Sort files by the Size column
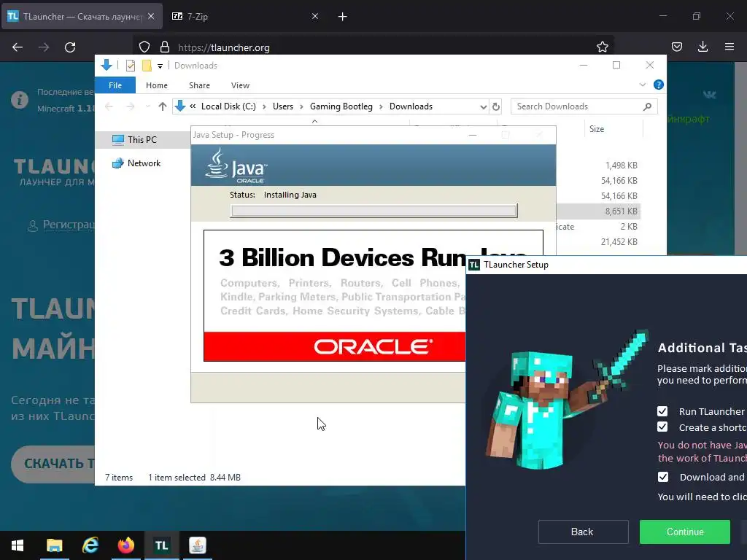 tap(597, 129)
